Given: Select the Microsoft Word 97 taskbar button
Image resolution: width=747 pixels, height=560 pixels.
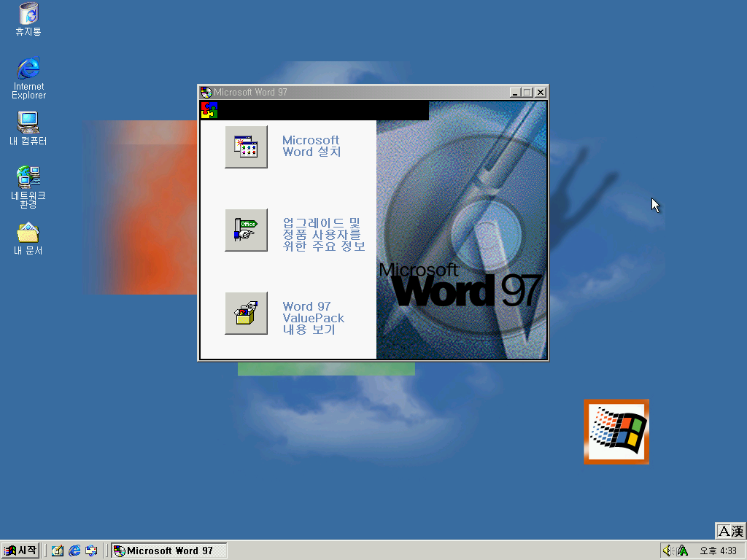Looking at the screenshot, I should (x=169, y=551).
